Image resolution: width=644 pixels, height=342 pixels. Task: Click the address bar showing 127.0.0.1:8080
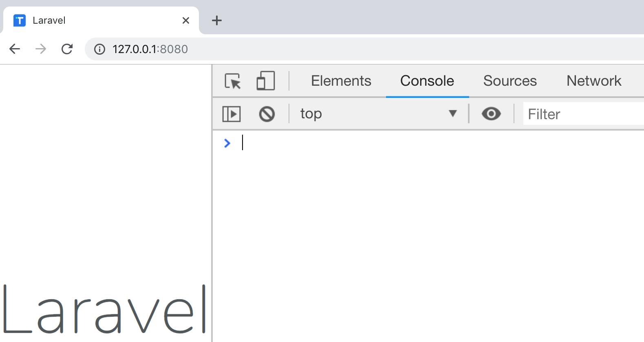[x=364, y=49]
